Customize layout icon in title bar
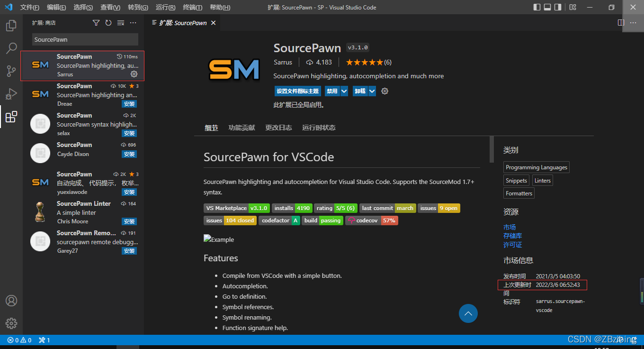The image size is (644, 349). 573,7
